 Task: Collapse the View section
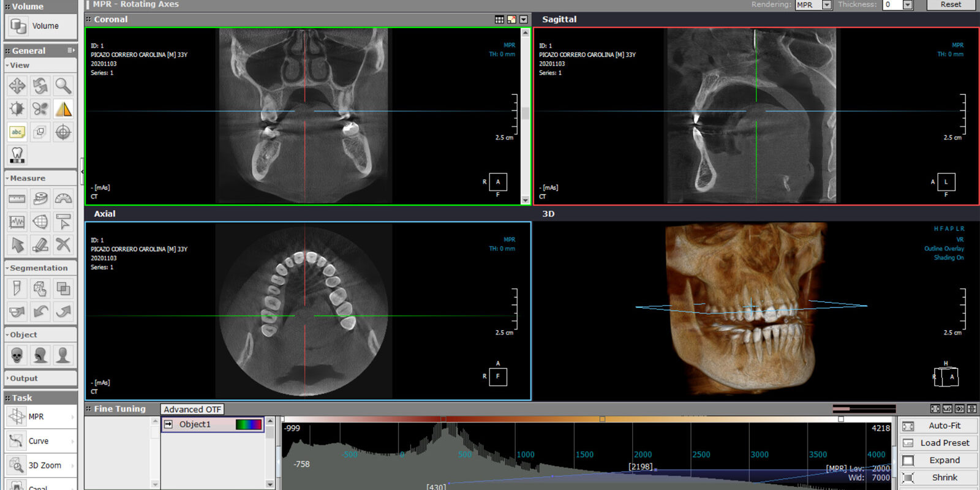point(40,66)
